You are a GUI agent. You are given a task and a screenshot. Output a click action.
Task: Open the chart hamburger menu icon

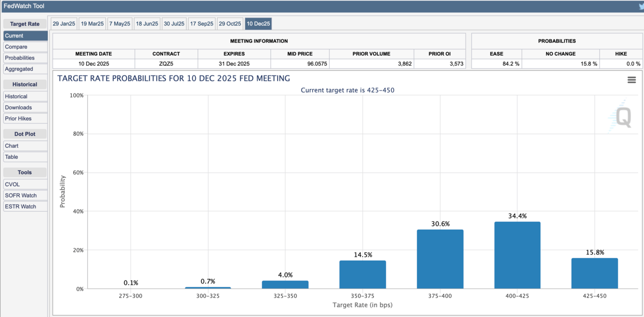(x=631, y=80)
